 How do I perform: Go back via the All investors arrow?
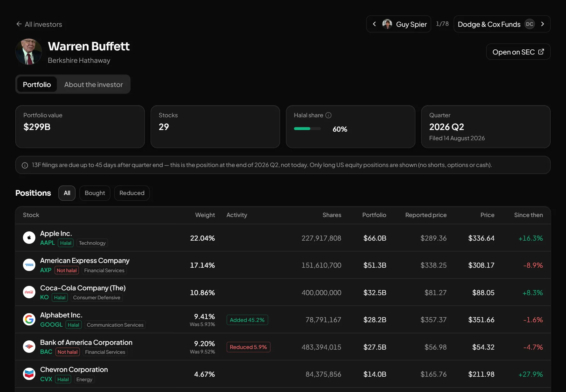click(x=19, y=24)
